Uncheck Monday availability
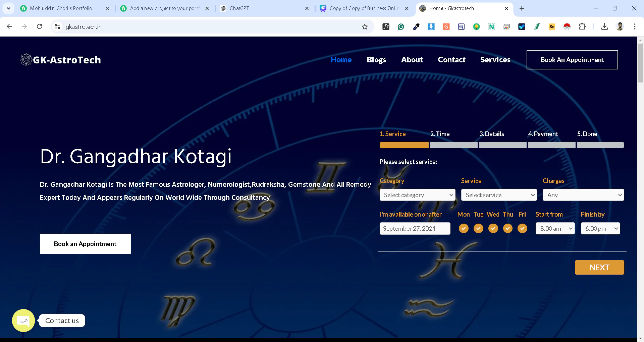The image size is (644, 342). [x=464, y=228]
